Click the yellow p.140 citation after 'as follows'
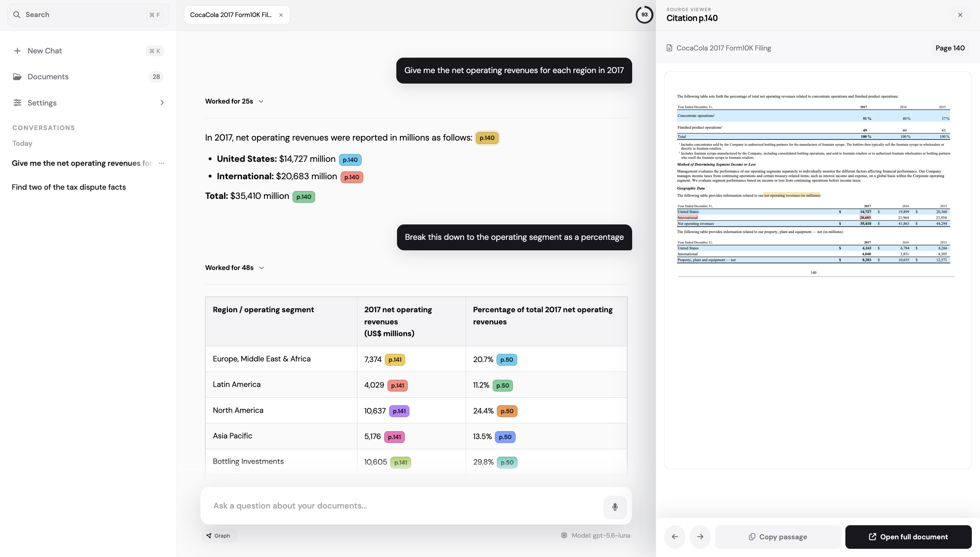 pos(487,138)
